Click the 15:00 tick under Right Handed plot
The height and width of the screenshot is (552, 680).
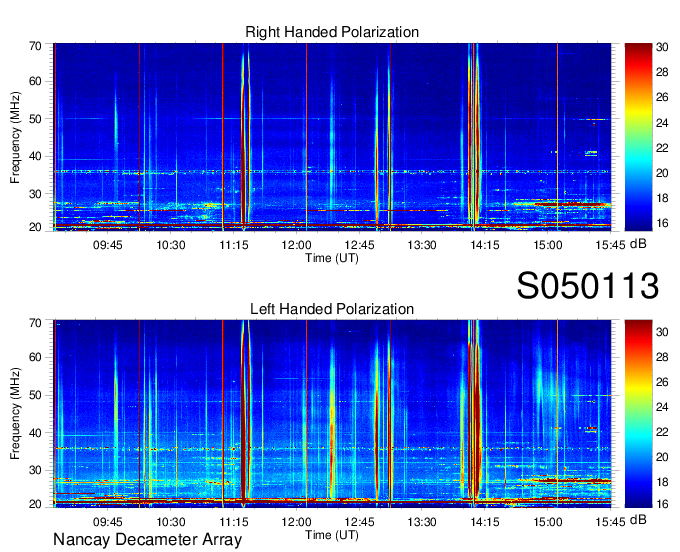548,245
